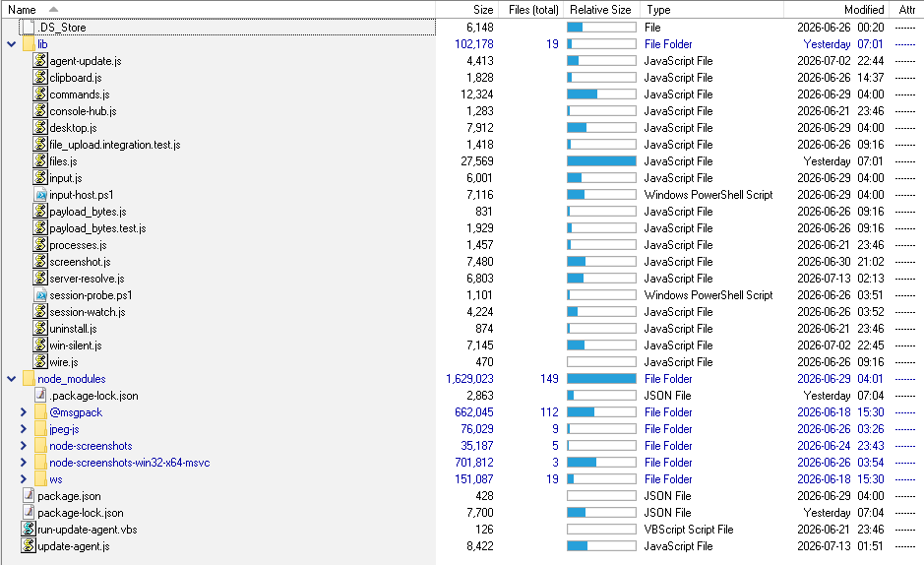Click the file count 149

coord(549,379)
